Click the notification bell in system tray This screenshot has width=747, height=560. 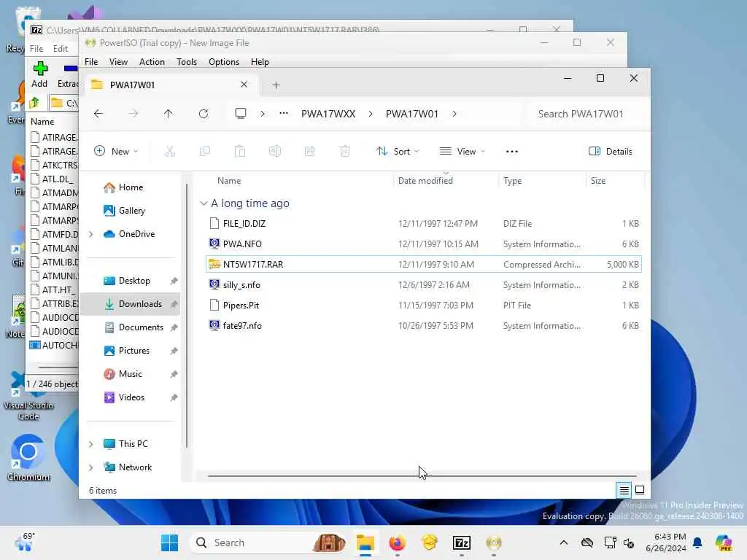click(x=697, y=542)
